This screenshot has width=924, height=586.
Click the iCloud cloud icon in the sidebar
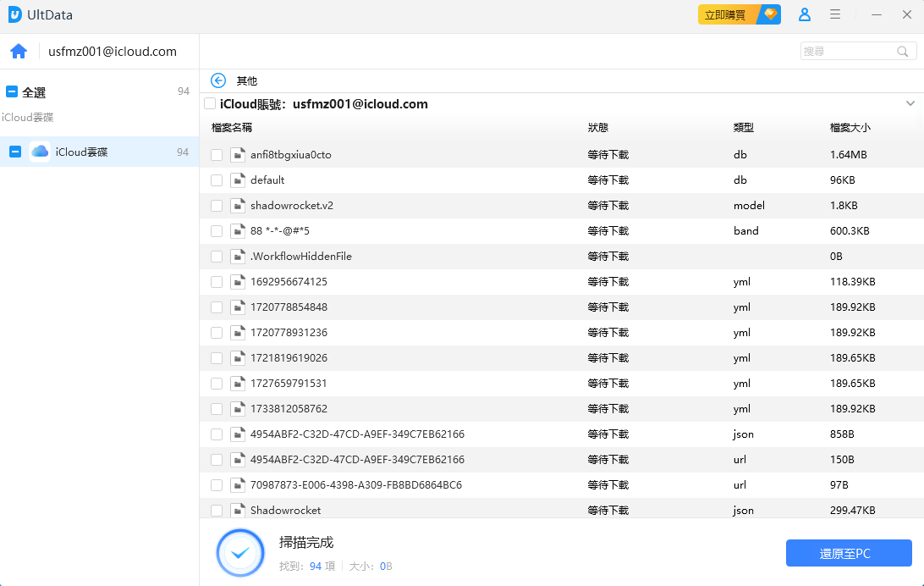click(40, 151)
